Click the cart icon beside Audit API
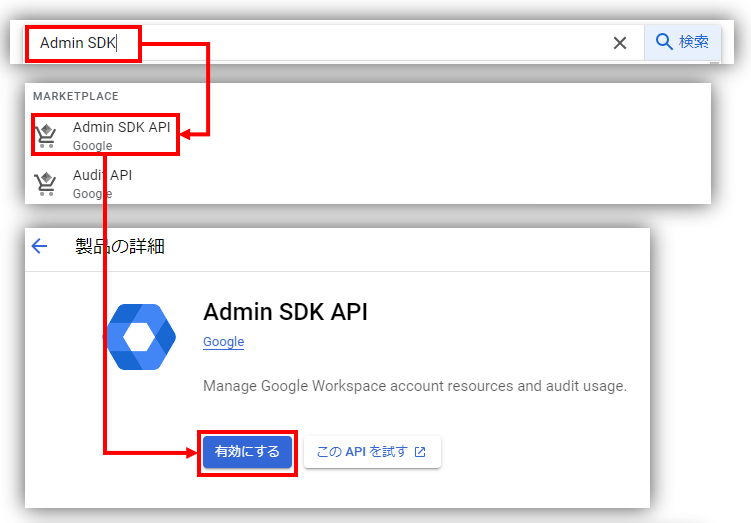The image size is (751, 523). [46, 184]
